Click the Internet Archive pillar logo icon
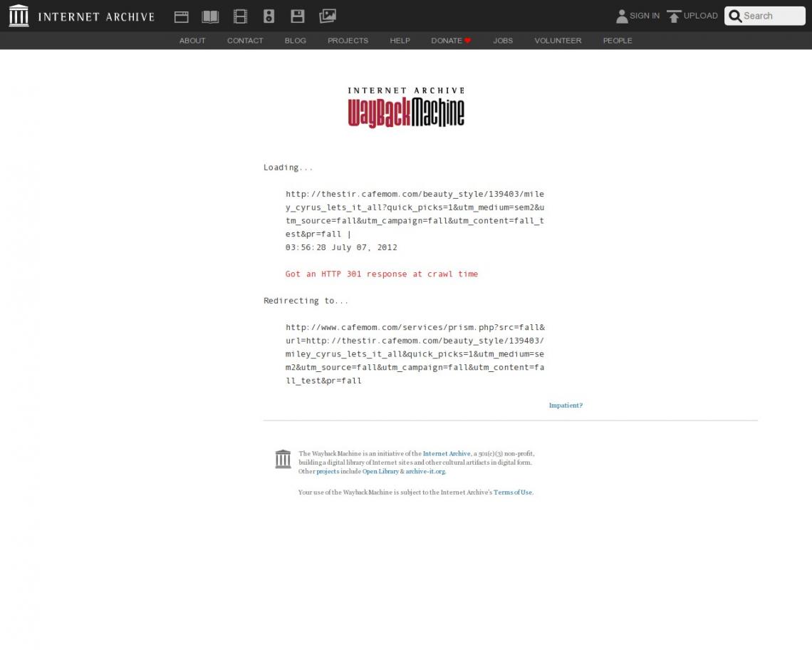Image resolution: width=812 pixels, height=650 pixels. click(19, 16)
